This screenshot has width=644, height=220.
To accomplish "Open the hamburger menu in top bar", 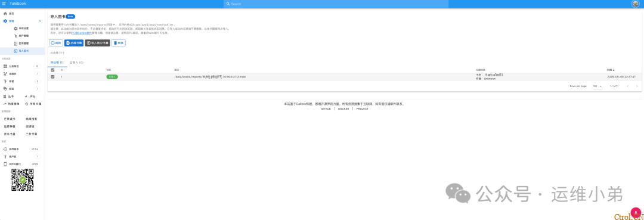I will tap(4, 4).
